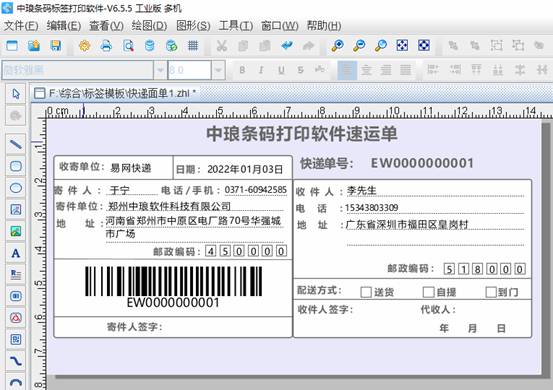553x390 pixels.
Task: Open the 绘图(D) menu
Action: (149, 26)
